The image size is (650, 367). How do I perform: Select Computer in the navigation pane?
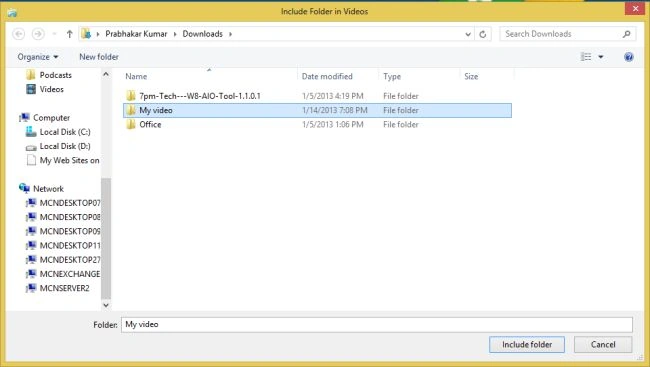(x=51, y=118)
